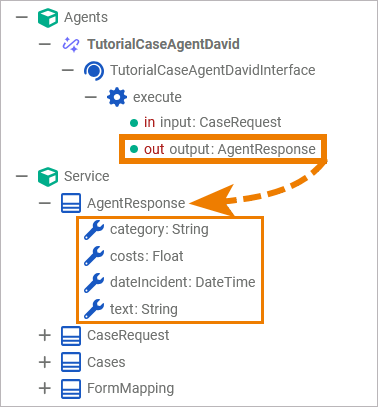Screen dimensions: 378x407
Task: Click wrench icon beside category: String
Action: pos(94,230)
